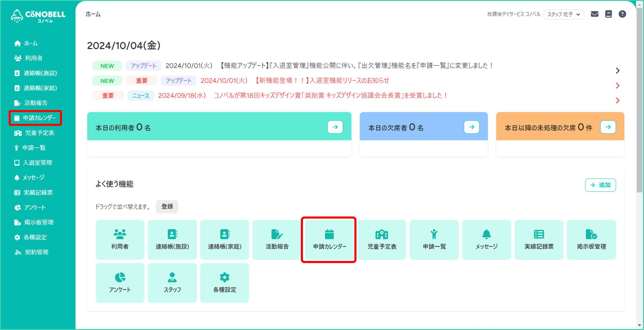Open the mail envelope icon in header
Screen dimensions: 644x330
coord(594,14)
